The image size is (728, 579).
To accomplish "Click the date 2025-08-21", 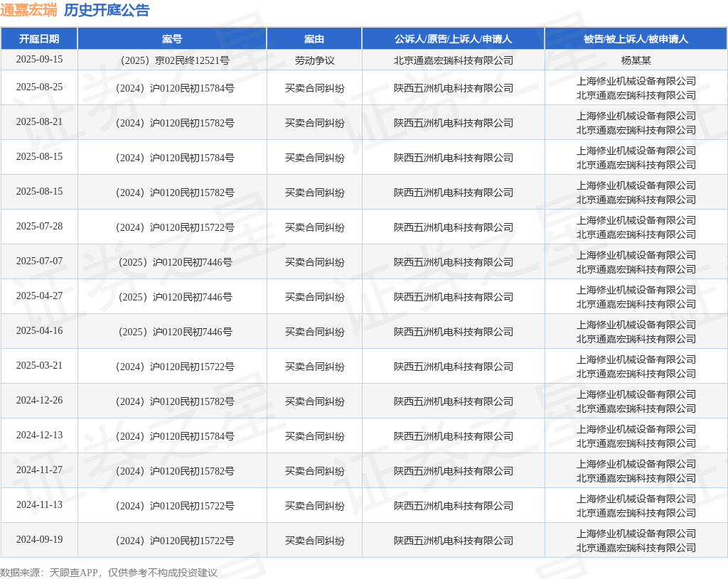I will pos(39,122).
